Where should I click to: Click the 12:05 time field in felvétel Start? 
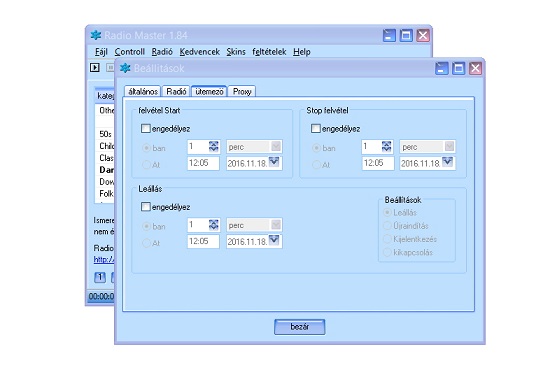(x=203, y=163)
